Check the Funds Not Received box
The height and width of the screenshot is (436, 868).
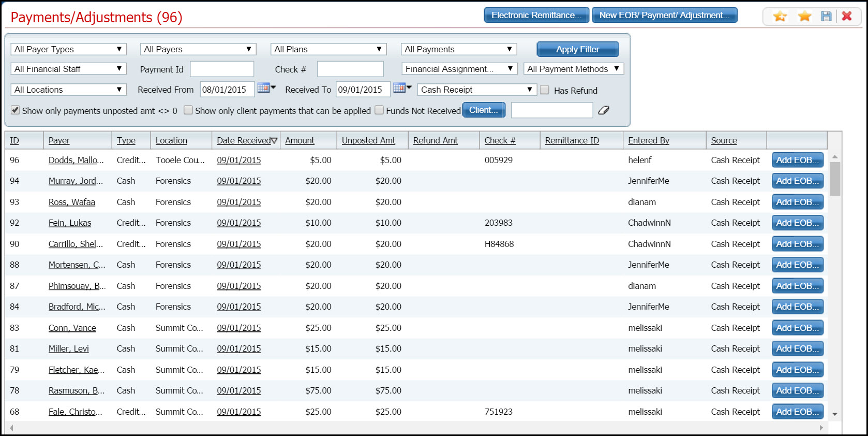[x=379, y=110]
